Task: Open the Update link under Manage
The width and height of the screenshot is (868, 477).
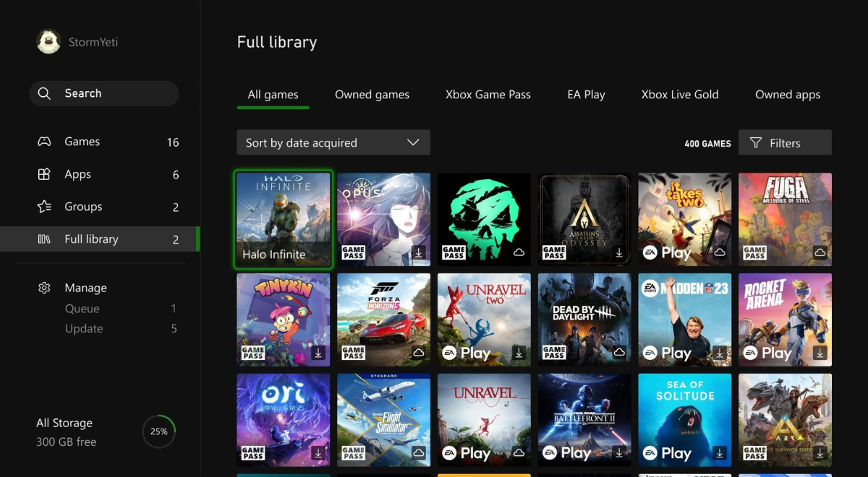Action: click(x=84, y=328)
